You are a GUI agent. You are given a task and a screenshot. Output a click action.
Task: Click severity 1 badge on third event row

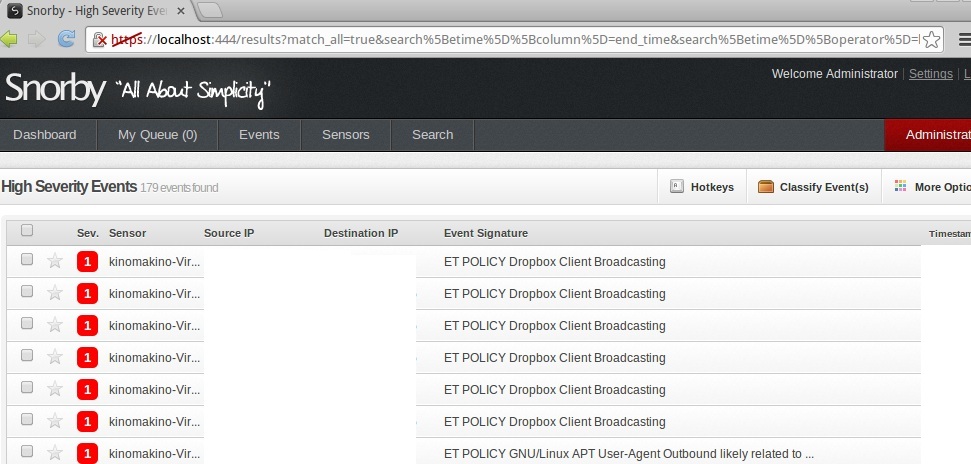87,326
